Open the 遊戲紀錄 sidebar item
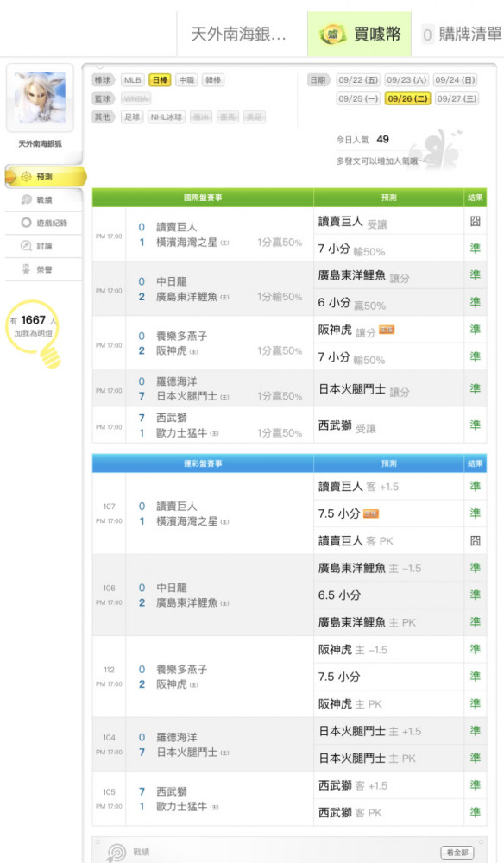This screenshot has height=863, width=504. click(x=44, y=223)
